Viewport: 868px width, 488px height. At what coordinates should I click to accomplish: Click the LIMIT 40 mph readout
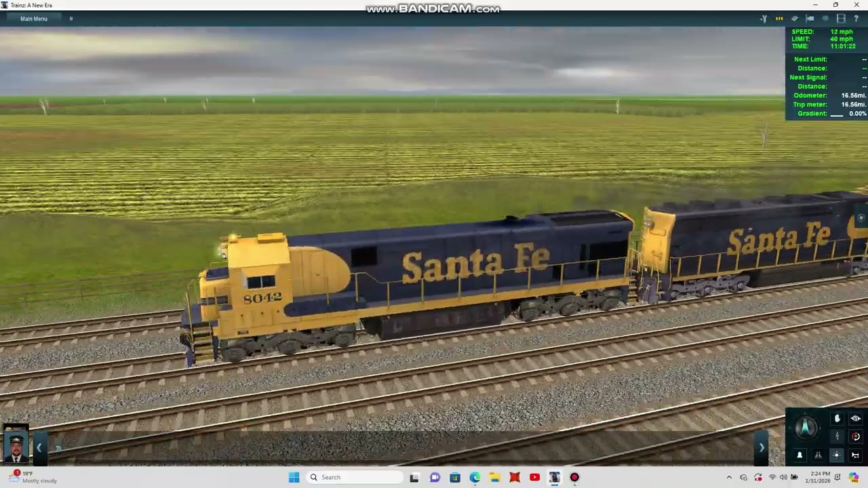click(822, 39)
